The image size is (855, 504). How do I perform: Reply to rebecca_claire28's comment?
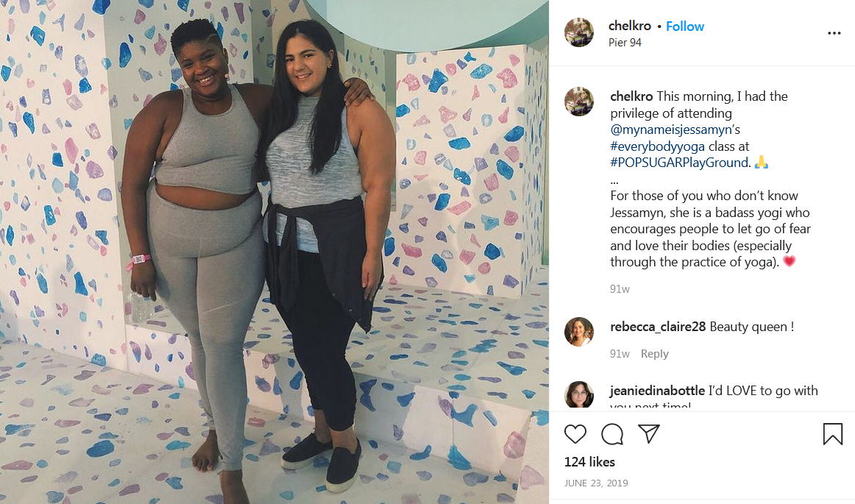(654, 353)
